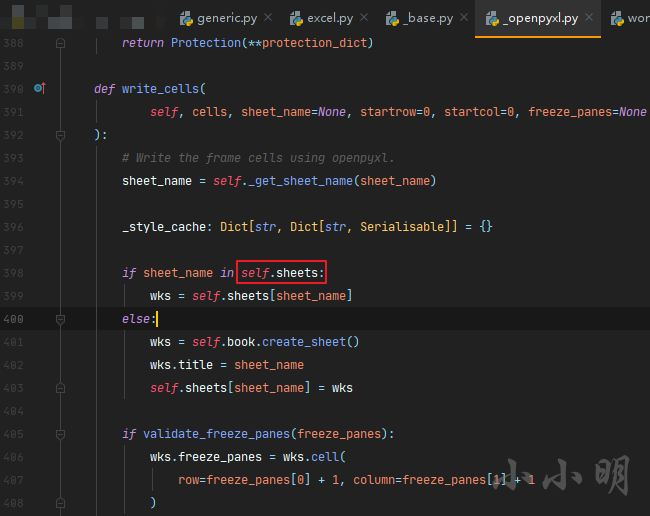Click freeze_panes=None parameter on line 391

587,112
